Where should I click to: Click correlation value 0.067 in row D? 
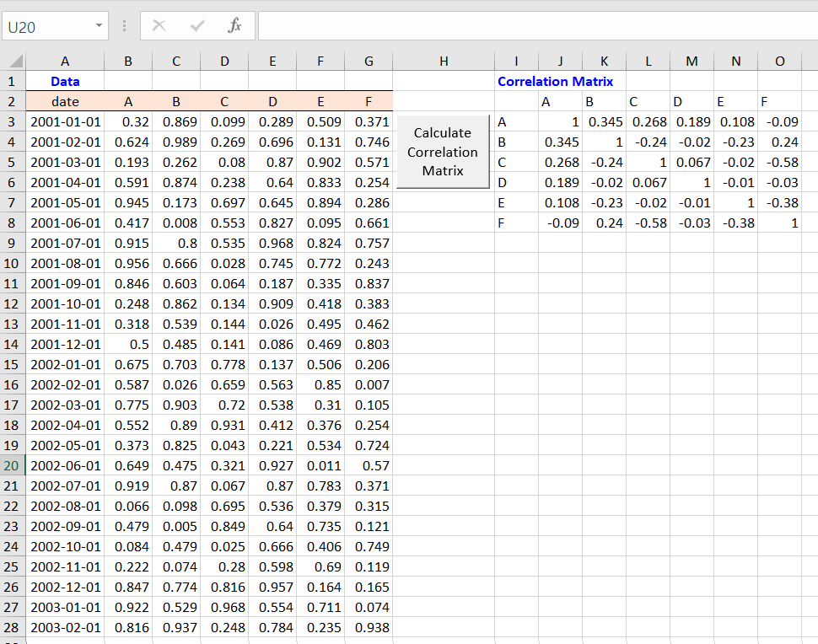point(648,183)
